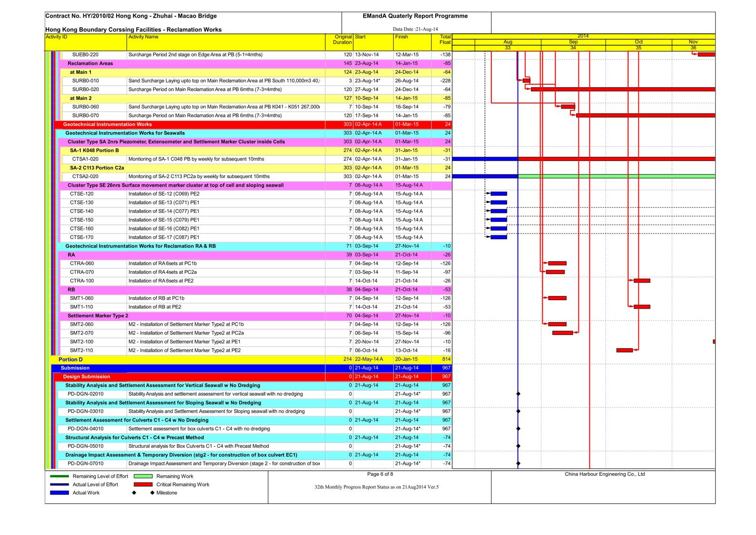Click activity ID SMT2-070

tap(81, 333)
